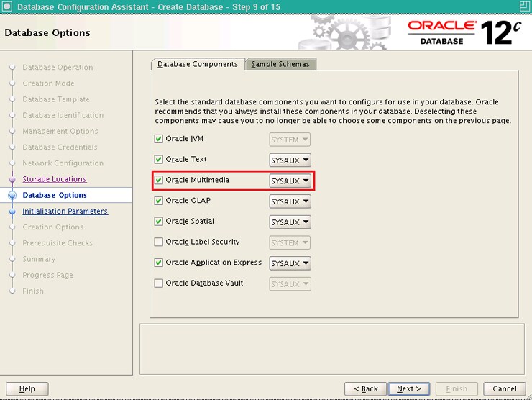Enable Oracle Label Security checkbox
The height and width of the screenshot is (400, 532).
tap(158, 242)
